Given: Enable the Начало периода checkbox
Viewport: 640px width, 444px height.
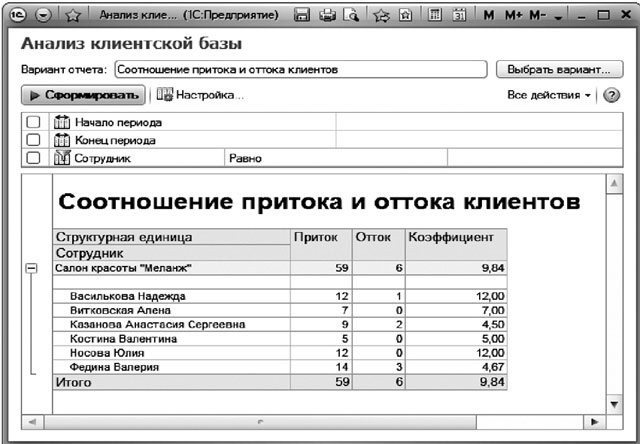Looking at the screenshot, I should point(33,122).
